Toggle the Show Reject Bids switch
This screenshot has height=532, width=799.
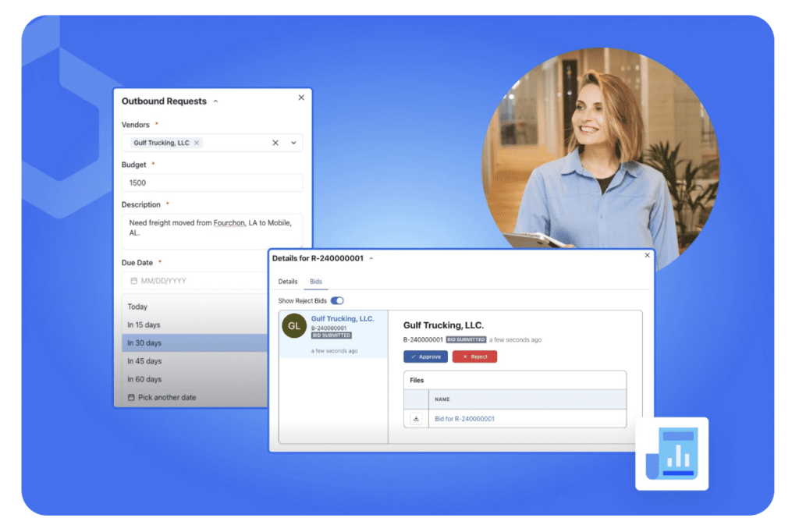coord(337,300)
